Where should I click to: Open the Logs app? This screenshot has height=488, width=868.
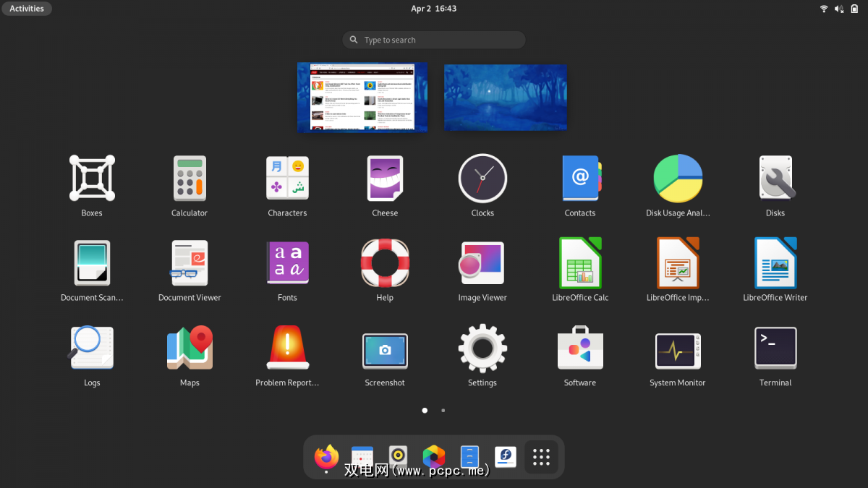pyautogui.click(x=92, y=348)
